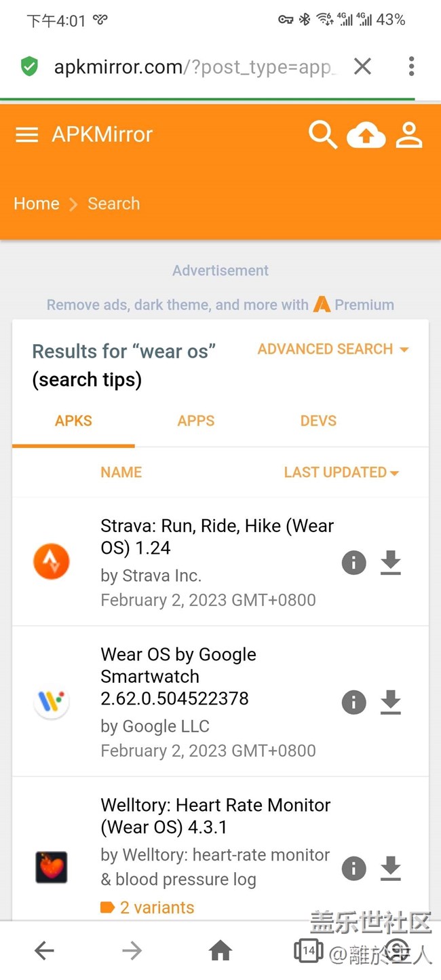The height and width of the screenshot is (980, 441).
Task: Show info for Strava app entry
Action: pos(353,563)
